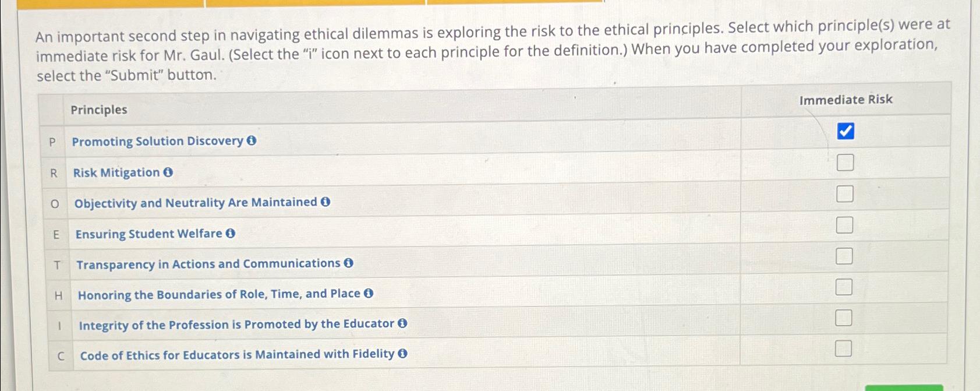Click info icon beside Code of Ethics
This screenshot has height=391, width=980.
(x=402, y=353)
